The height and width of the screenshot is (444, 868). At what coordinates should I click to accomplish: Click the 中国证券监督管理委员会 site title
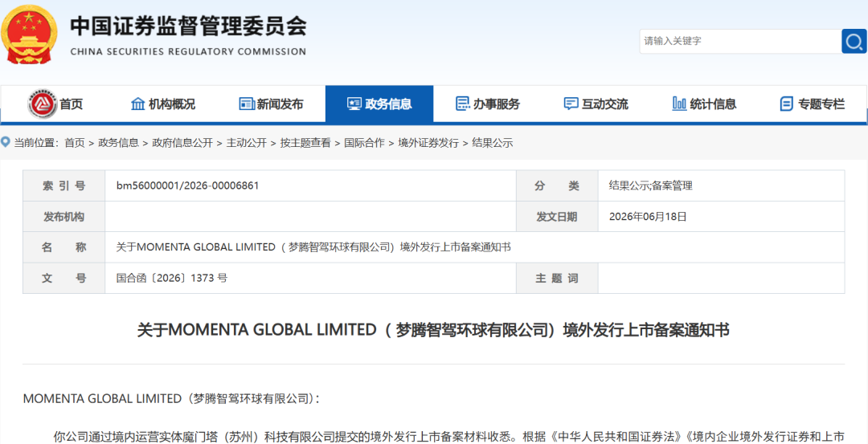(x=188, y=26)
